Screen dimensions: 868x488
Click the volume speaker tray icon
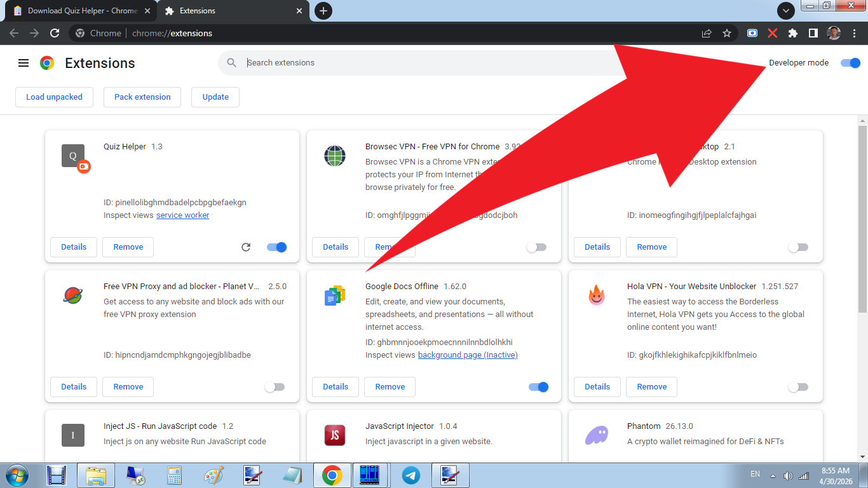click(x=788, y=476)
